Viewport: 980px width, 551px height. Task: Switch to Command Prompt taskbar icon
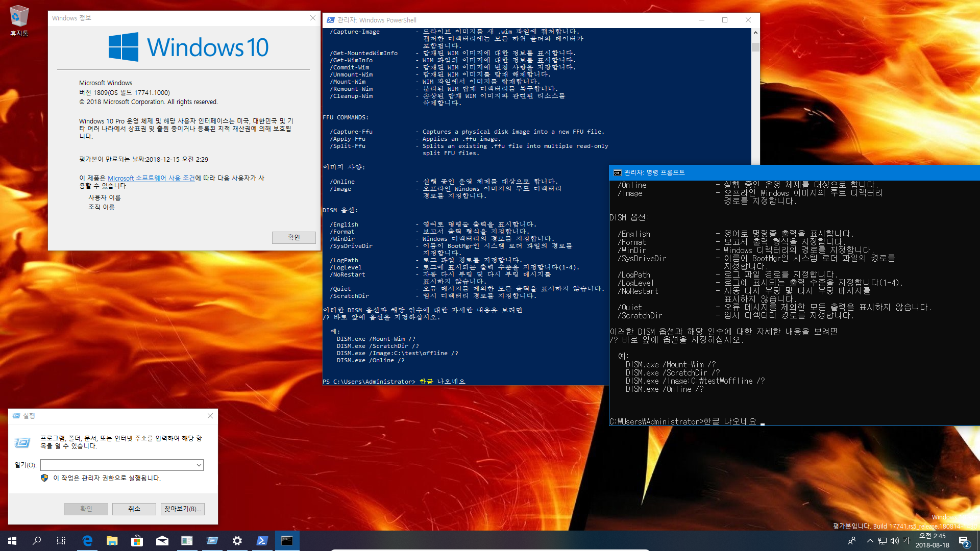[x=287, y=541]
